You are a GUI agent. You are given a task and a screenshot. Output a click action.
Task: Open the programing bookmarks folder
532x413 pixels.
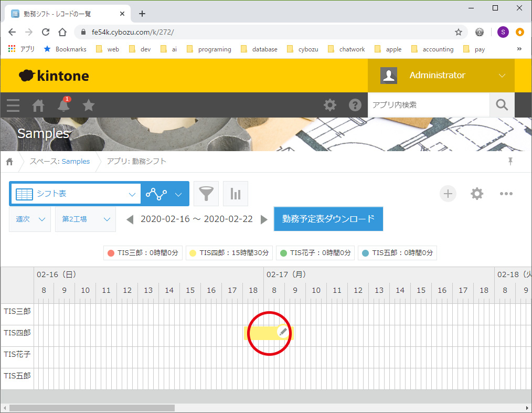209,49
